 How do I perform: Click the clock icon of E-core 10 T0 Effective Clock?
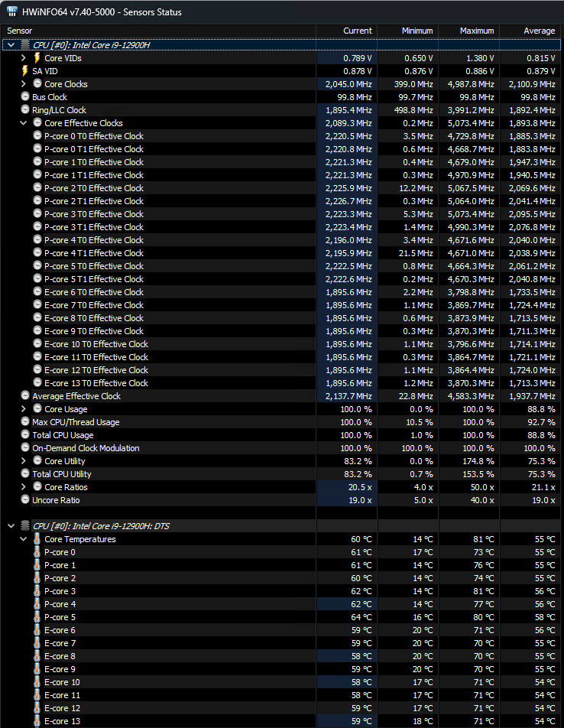tap(37, 343)
